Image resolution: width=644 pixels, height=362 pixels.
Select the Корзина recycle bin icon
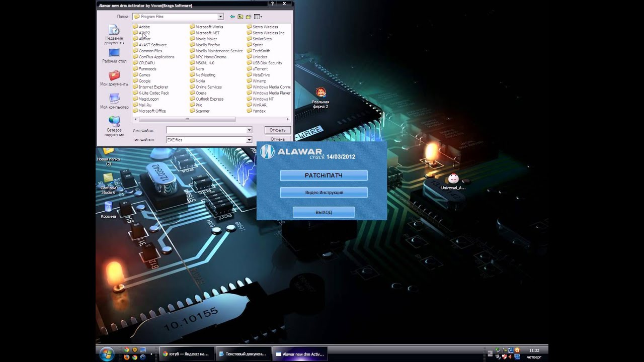[x=108, y=210]
